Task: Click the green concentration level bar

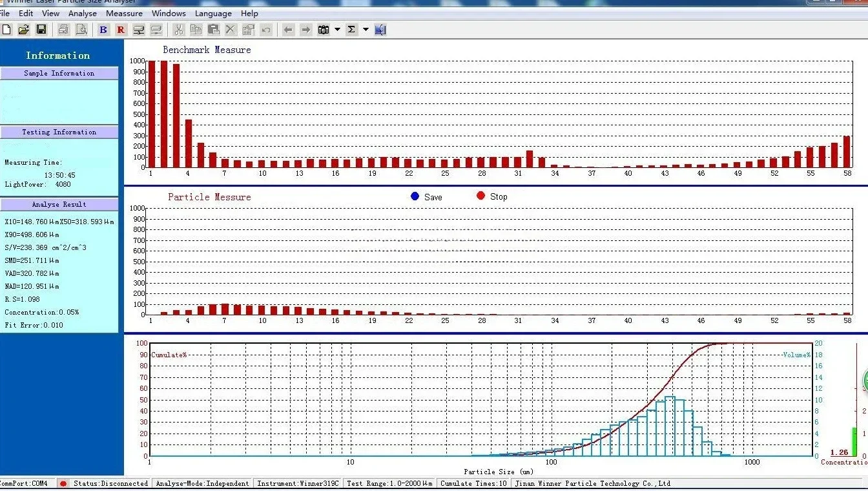Action: (854, 442)
